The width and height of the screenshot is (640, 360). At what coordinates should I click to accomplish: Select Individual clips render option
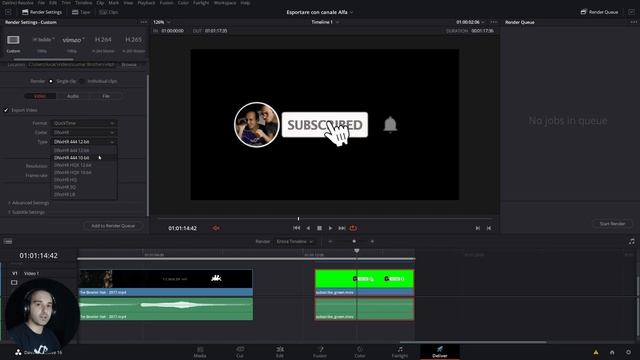click(82, 81)
